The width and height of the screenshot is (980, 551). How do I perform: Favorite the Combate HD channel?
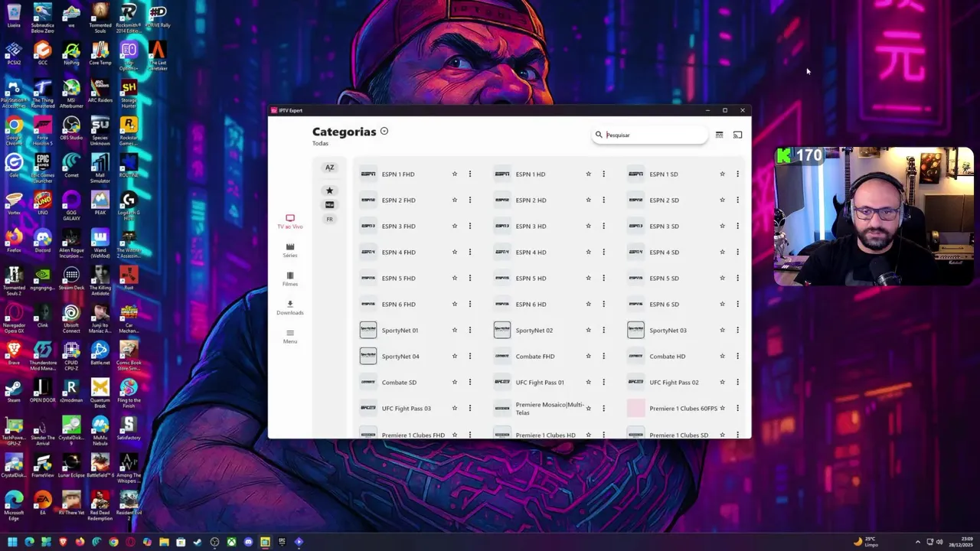point(722,356)
